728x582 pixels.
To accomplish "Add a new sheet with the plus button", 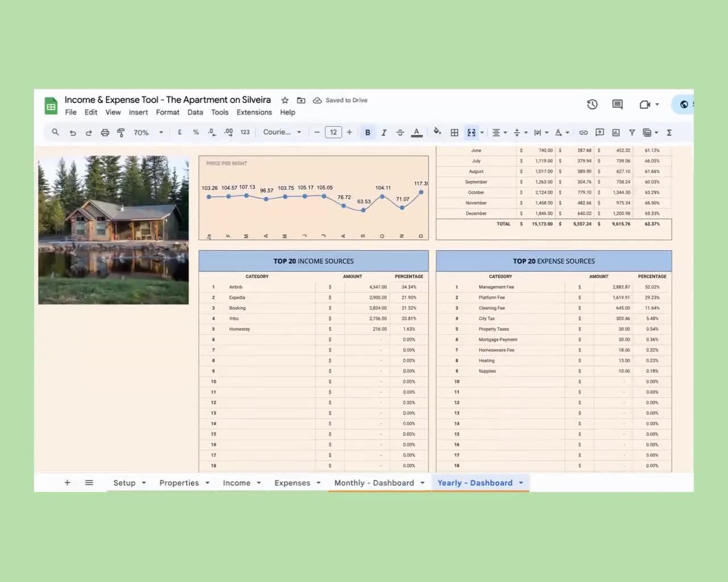I will [x=67, y=482].
